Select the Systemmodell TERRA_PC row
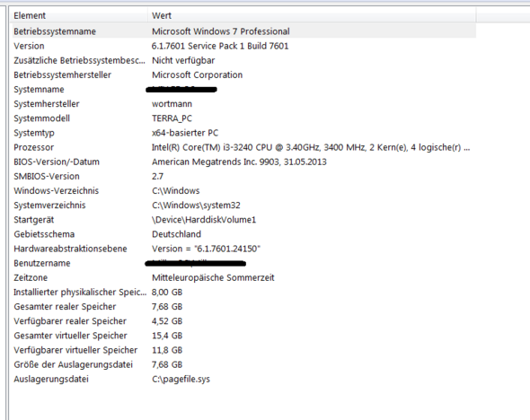The image size is (530, 420). click(x=243, y=118)
